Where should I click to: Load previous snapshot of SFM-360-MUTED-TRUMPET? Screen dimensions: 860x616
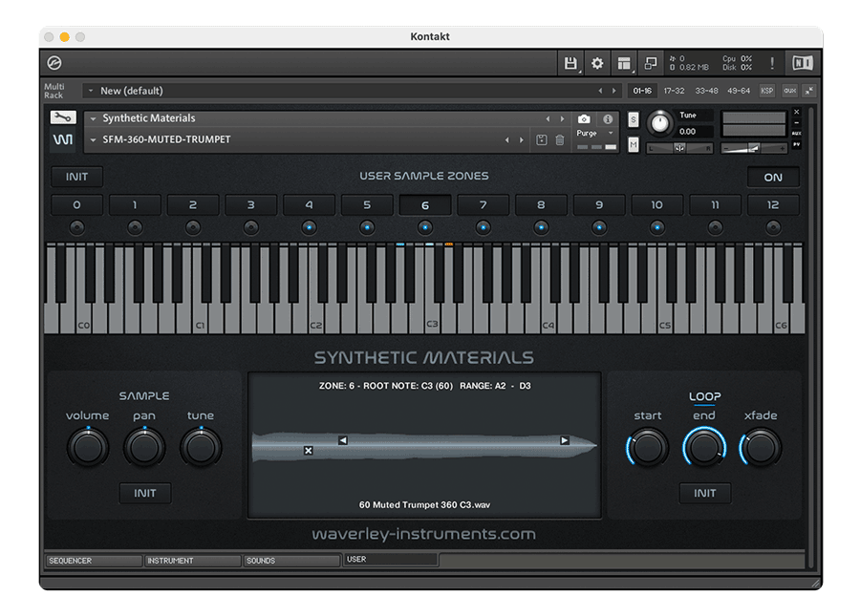tap(506, 140)
